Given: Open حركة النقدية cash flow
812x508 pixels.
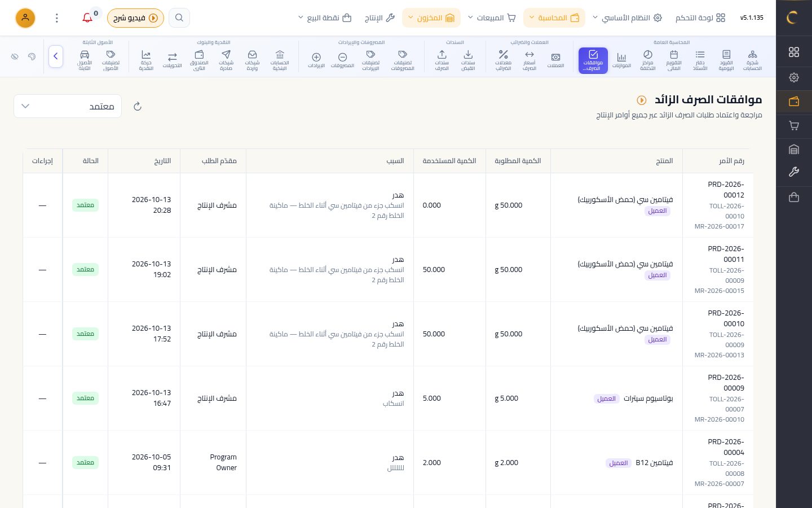Looking at the screenshot, I should point(146,60).
